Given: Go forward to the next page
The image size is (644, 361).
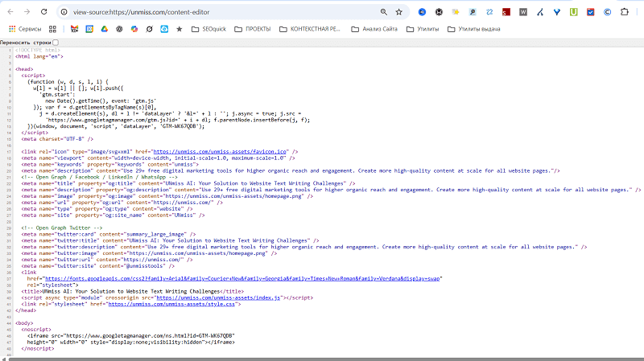Looking at the screenshot, I should 27,12.
